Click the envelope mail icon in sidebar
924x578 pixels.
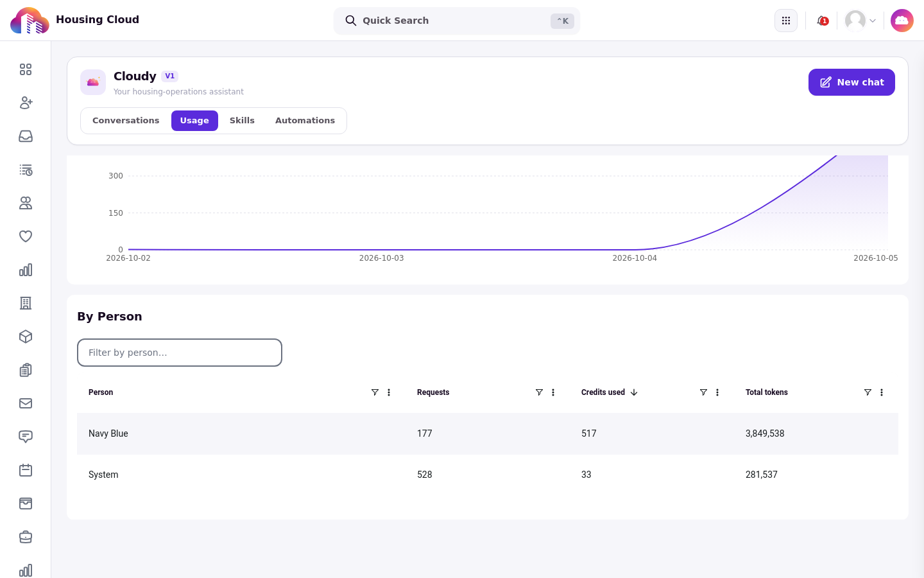click(26, 403)
